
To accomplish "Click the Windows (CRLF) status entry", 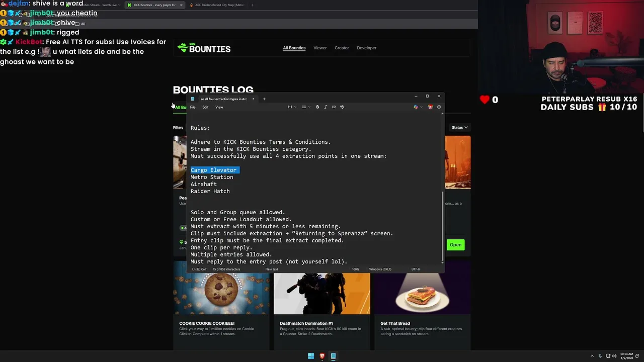I will [380, 269].
